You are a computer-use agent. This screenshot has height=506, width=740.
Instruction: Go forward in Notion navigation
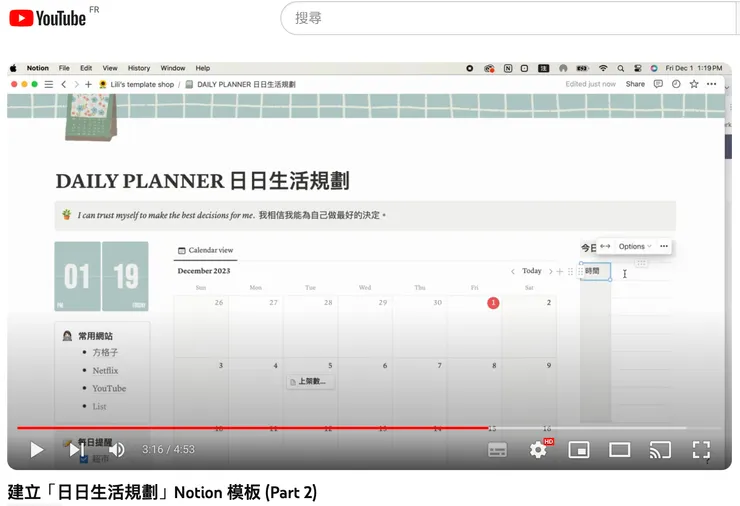[76, 84]
